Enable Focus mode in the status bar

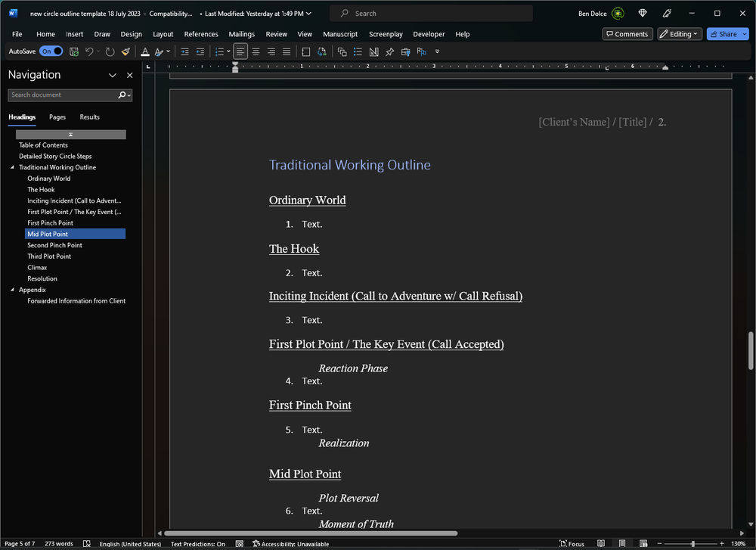pyautogui.click(x=572, y=544)
